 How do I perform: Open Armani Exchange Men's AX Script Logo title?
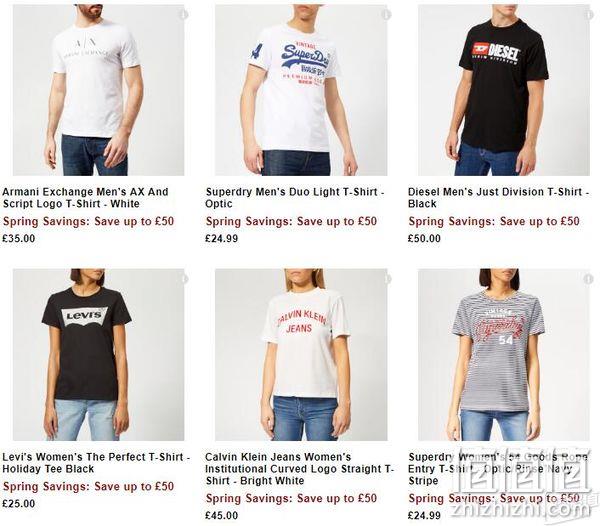85,197
